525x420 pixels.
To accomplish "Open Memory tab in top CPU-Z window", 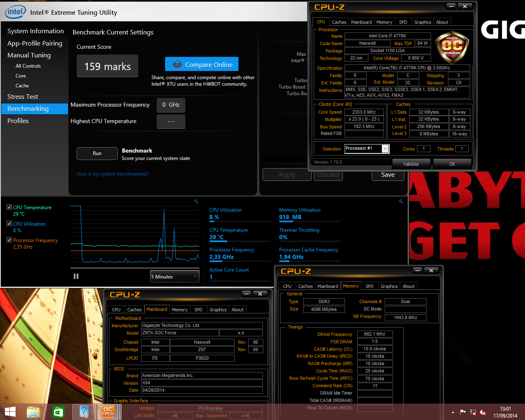I will [384, 22].
